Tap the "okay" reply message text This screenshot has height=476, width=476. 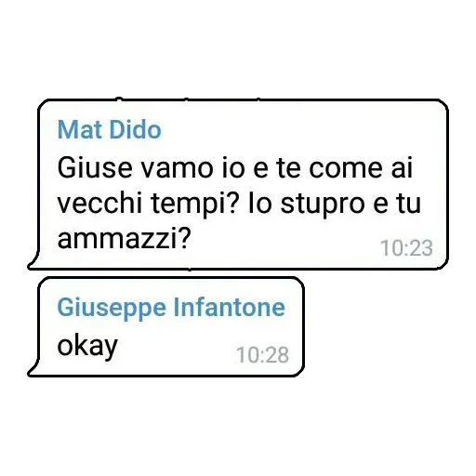87,347
